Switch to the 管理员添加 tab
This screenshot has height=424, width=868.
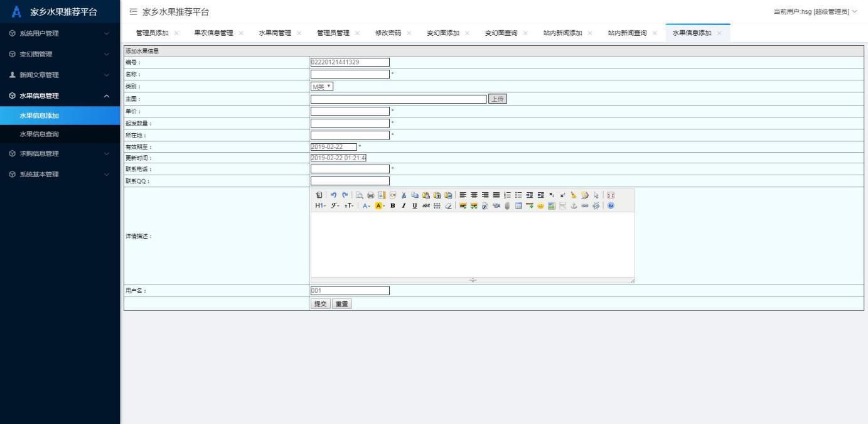153,33
